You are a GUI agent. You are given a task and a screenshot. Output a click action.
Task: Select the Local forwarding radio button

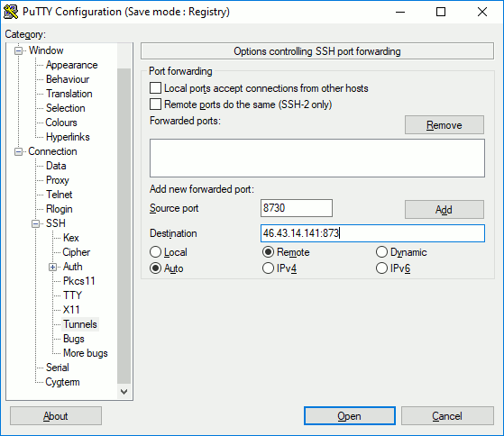[x=156, y=252]
